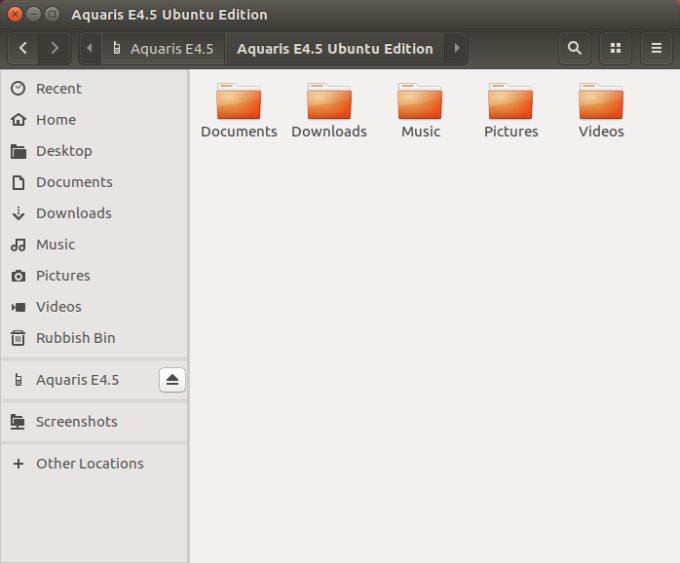
Task: Open Downloads sidebar entry
Action: point(94,213)
